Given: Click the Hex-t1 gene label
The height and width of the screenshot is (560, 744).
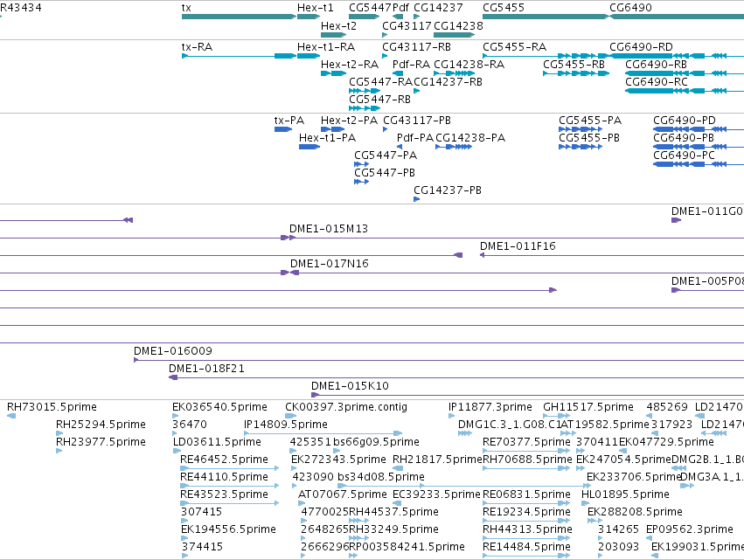Looking at the screenshot, I should (x=316, y=8).
